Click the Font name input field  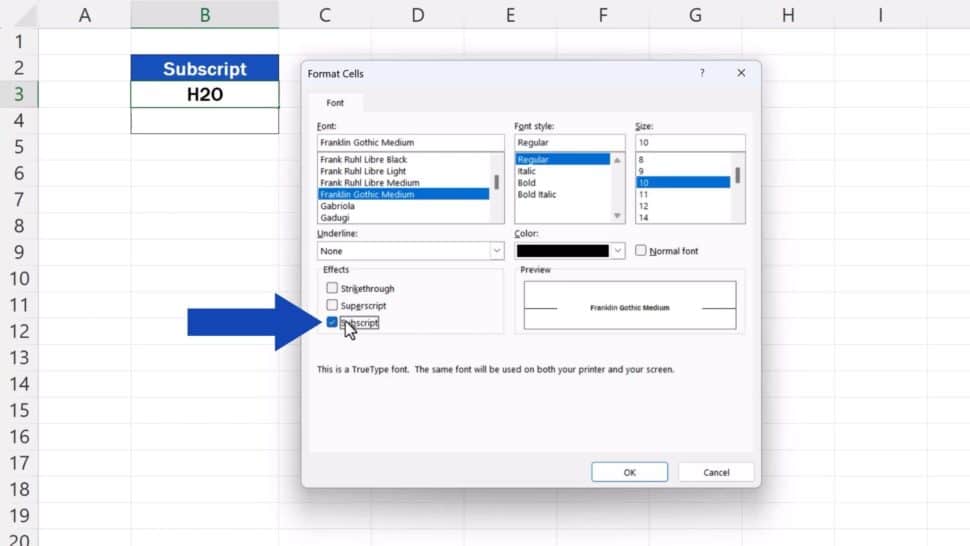(410, 143)
